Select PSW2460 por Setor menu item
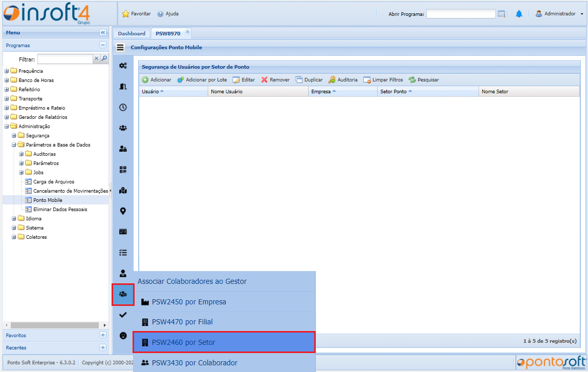Viewport: 588px width, 372px height. point(224,342)
